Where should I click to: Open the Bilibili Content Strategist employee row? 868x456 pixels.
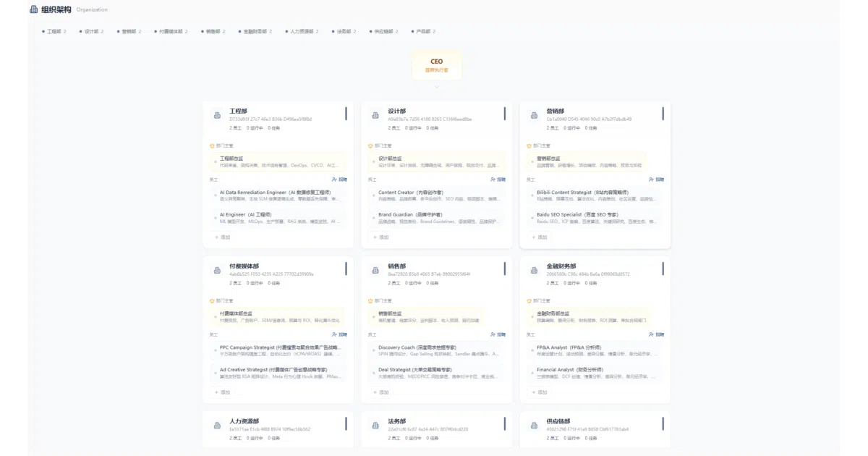click(595, 195)
